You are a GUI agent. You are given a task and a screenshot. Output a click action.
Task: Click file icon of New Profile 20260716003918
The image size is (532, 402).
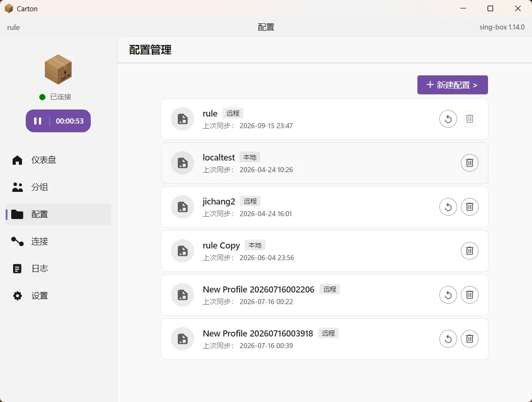point(182,339)
